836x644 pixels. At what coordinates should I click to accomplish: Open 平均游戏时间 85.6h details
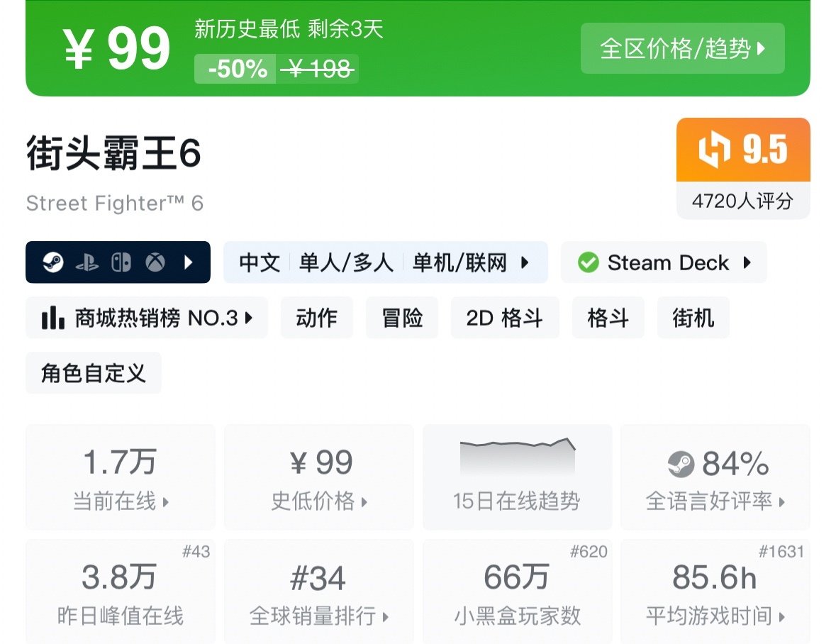pos(715,592)
